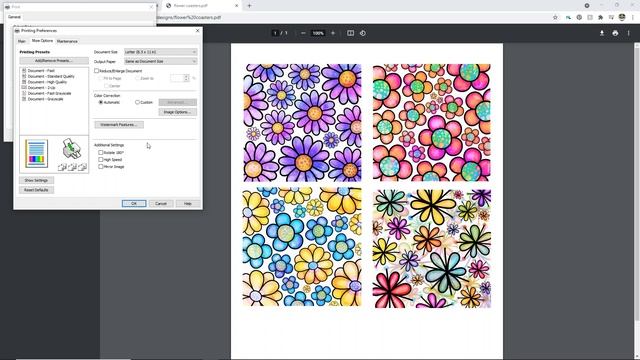
Task: Click the Pinterest extension icon
Action: (579, 18)
